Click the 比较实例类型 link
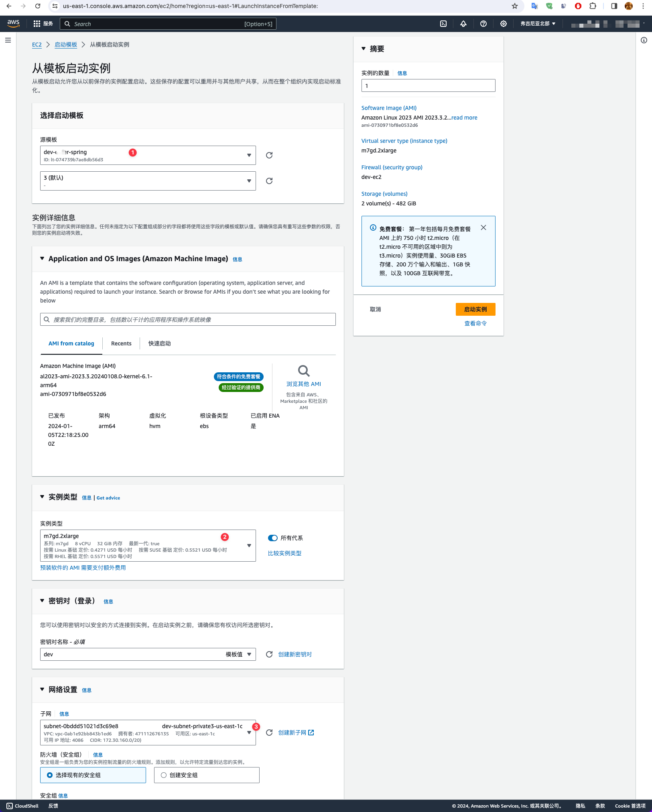652x812 pixels. pos(284,553)
